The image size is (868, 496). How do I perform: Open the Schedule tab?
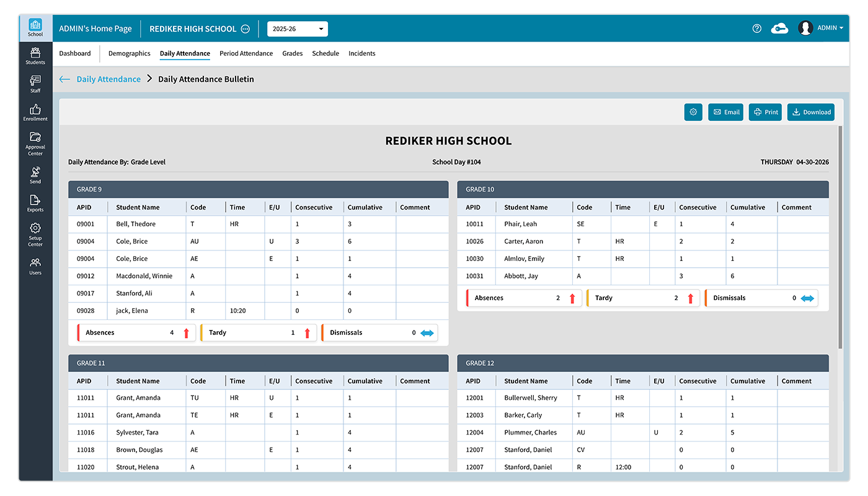(x=325, y=53)
